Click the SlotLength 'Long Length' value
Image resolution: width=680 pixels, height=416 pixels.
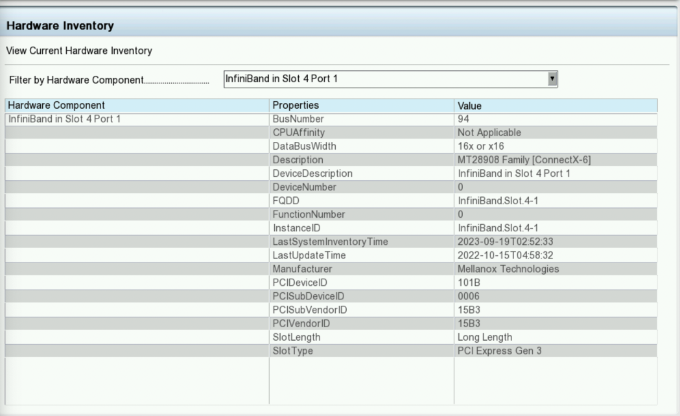(486, 337)
